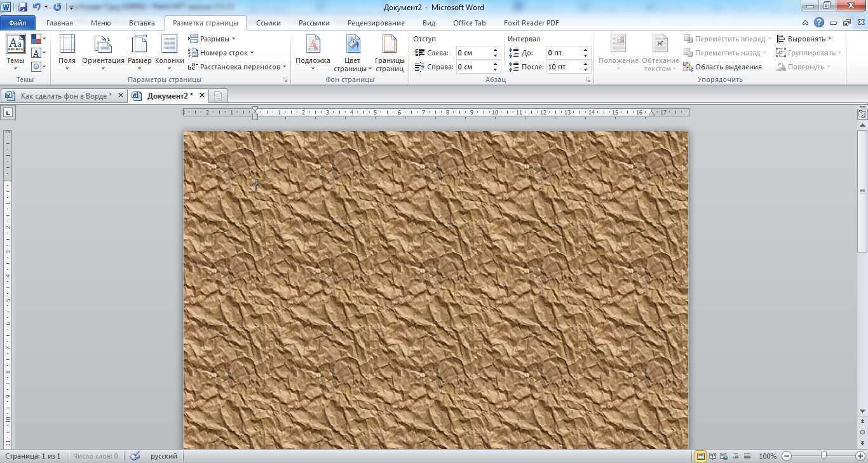Screen dimensions: 868x463
Task: Decrease the Справа right indent value
Action: click(x=495, y=70)
